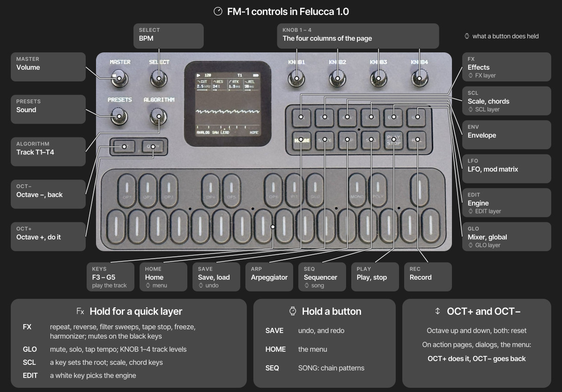Click the watch icon next to 'GLO layer'

(471, 245)
